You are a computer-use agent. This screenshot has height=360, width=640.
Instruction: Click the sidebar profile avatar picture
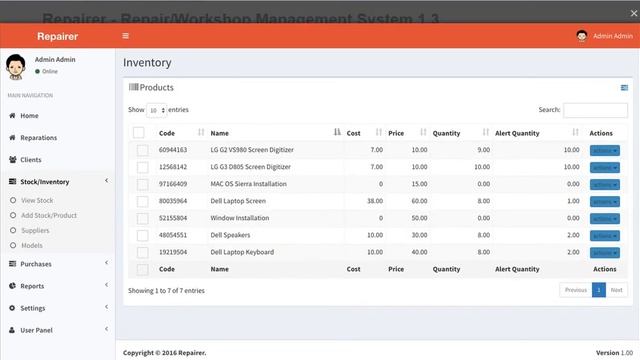16,67
